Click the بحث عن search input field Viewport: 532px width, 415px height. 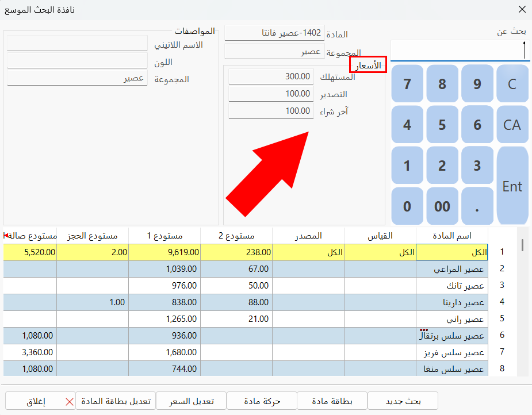point(458,51)
